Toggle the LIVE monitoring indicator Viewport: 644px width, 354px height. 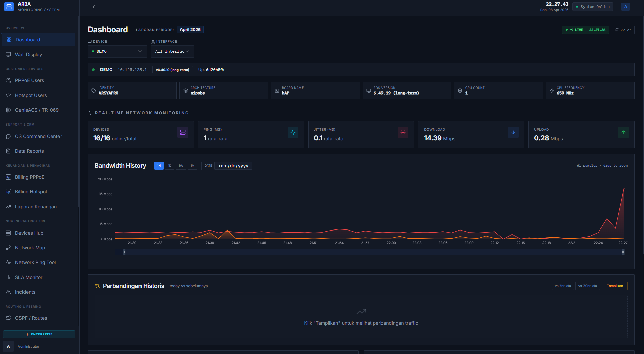[x=585, y=30]
